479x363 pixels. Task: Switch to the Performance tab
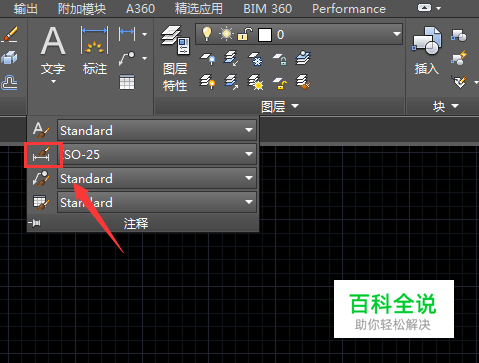[349, 9]
